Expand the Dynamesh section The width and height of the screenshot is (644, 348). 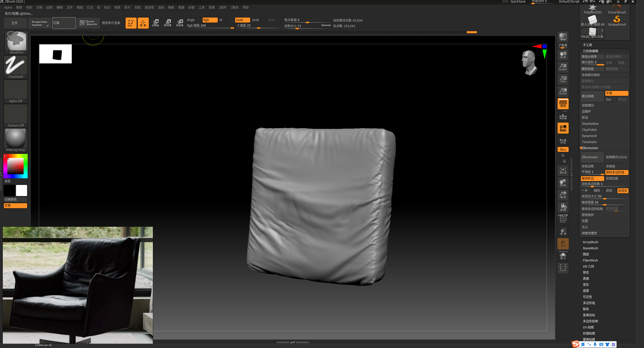(x=589, y=136)
